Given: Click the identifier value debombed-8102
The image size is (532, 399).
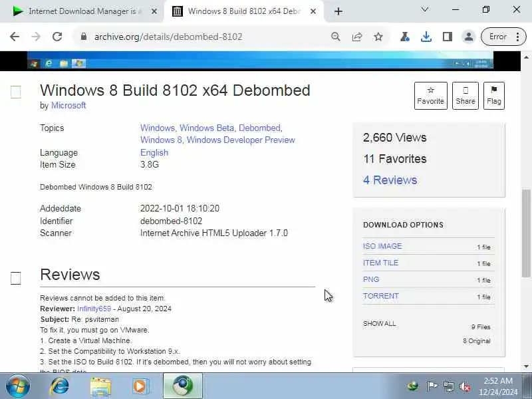Looking at the screenshot, I should point(172,221).
